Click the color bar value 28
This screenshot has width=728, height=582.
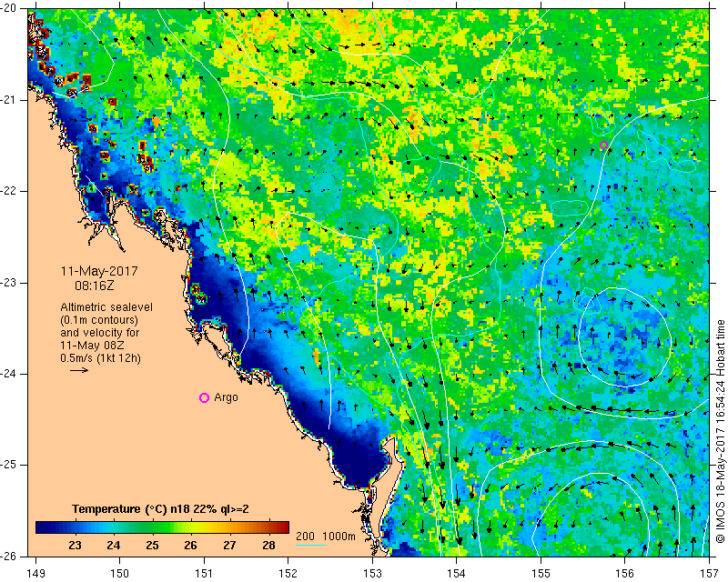[268, 545]
